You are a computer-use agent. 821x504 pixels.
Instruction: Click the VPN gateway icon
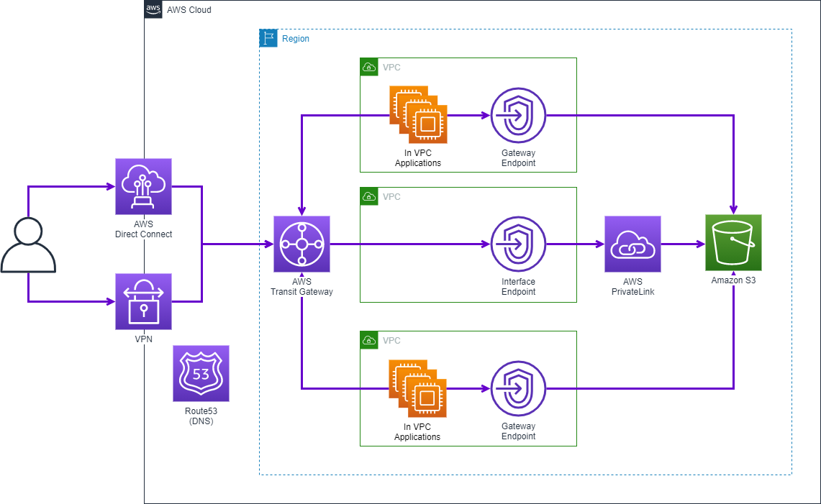click(x=143, y=301)
